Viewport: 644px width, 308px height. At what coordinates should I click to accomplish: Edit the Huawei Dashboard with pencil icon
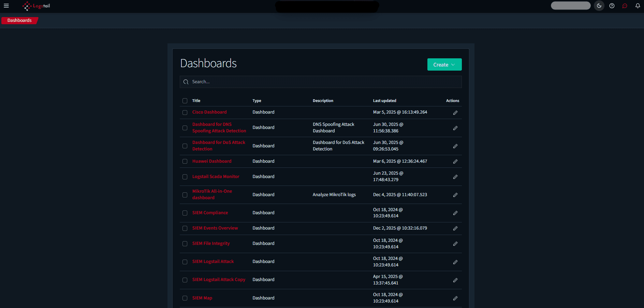click(x=455, y=161)
